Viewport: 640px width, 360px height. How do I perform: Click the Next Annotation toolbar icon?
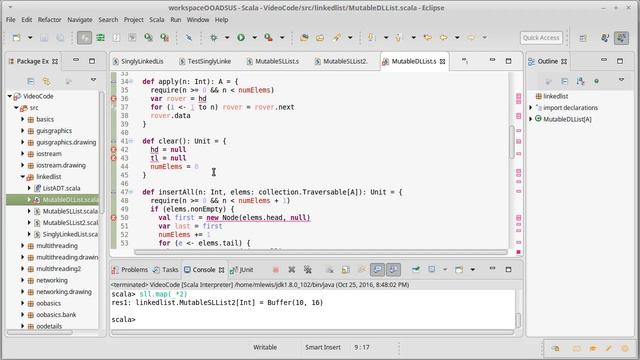click(x=371, y=38)
